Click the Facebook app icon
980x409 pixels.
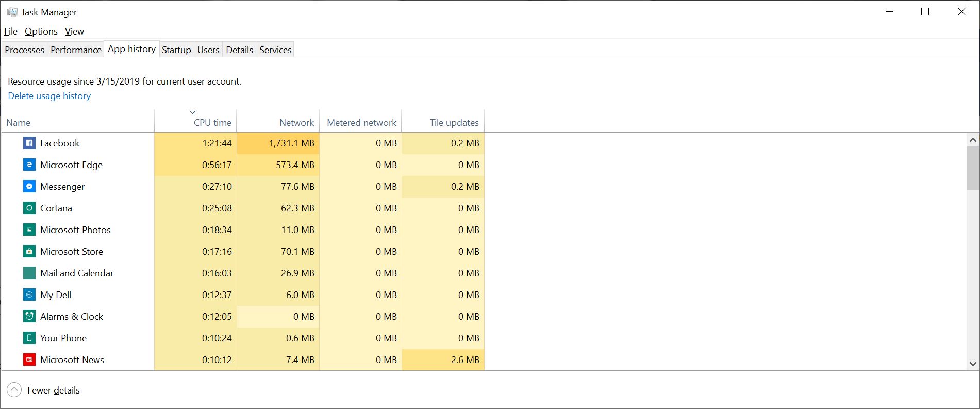(29, 143)
